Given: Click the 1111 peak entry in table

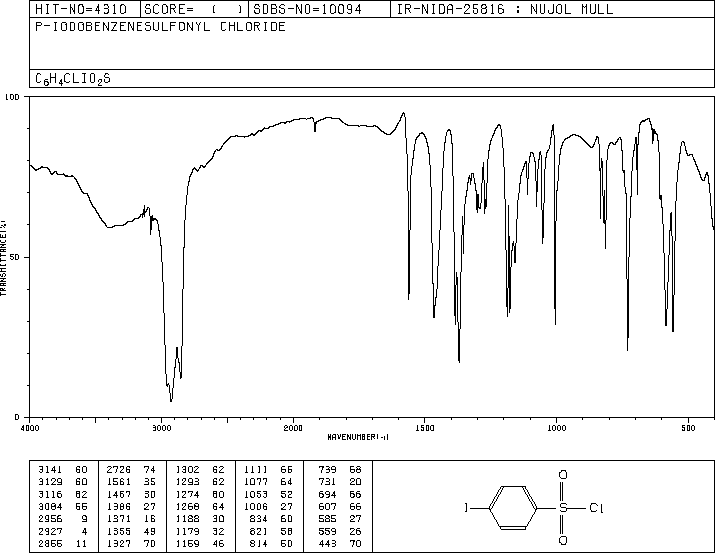Looking at the screenshot, I should point(268,470).
